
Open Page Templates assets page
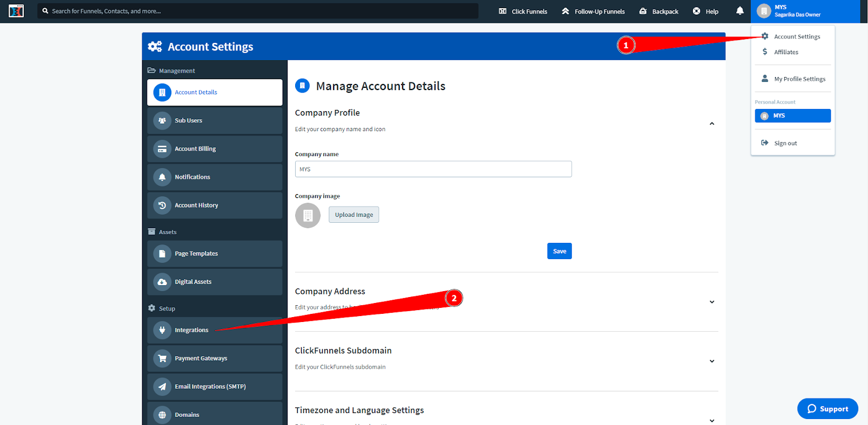point(215,254)
